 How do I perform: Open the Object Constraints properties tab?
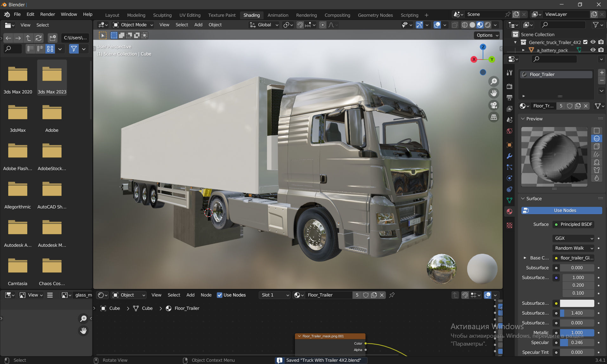pyautogui.click(x=509, y=189)
